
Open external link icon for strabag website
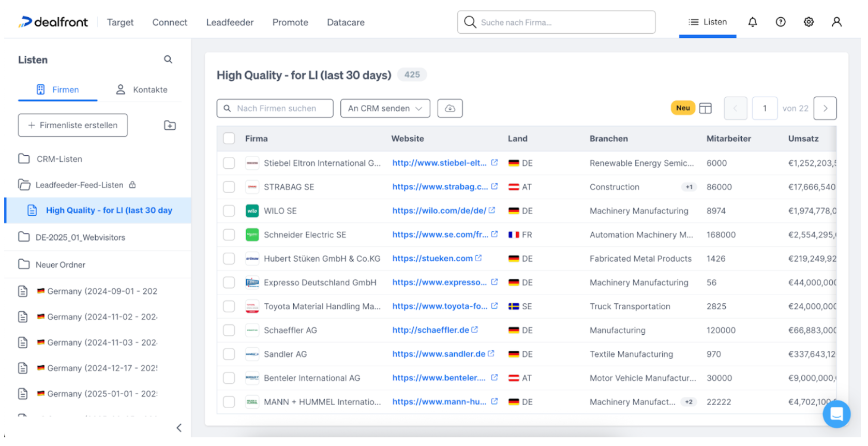pyautogui.click(x=495, y=186)
